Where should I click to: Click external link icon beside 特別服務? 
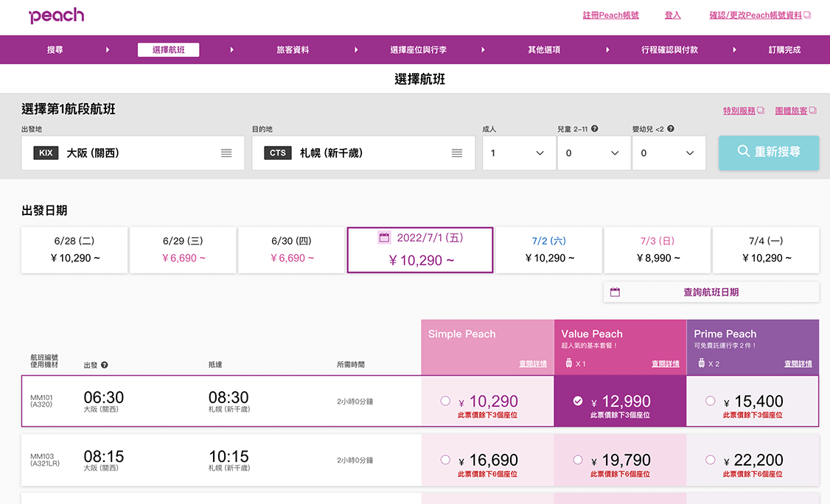pyautogui.click(x=761, y=111)
